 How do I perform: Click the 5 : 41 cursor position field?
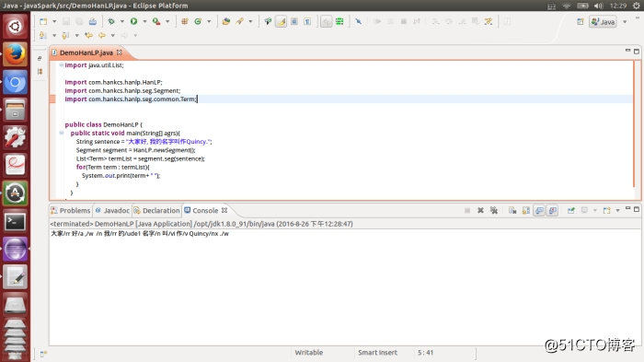(425, 353)
